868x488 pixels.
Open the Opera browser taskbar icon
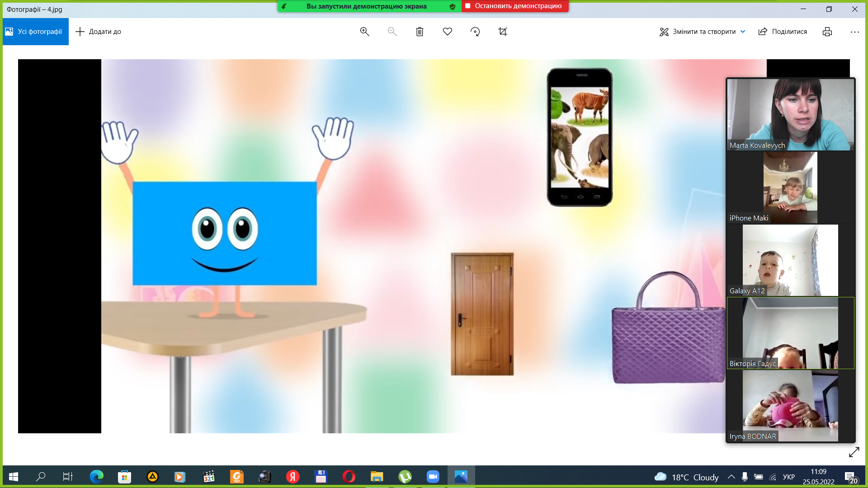(x=349, y=477)
